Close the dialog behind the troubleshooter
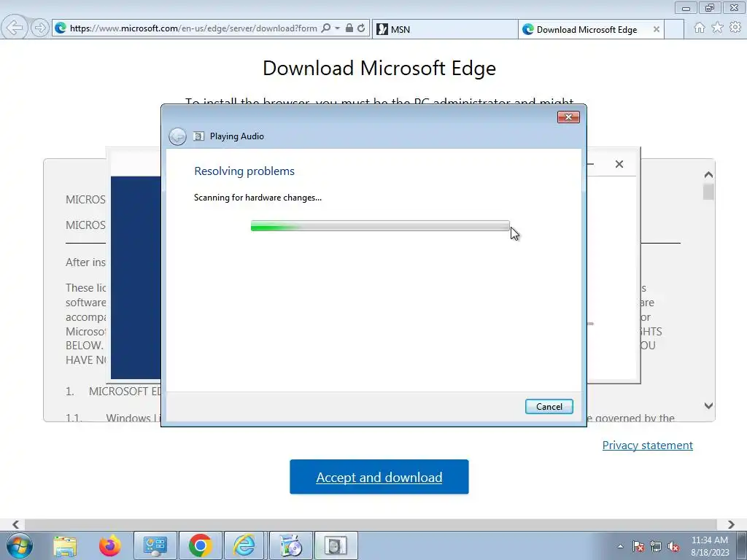Screen dimensions: 747x560 pyautogui.click(x=619, y=164)
